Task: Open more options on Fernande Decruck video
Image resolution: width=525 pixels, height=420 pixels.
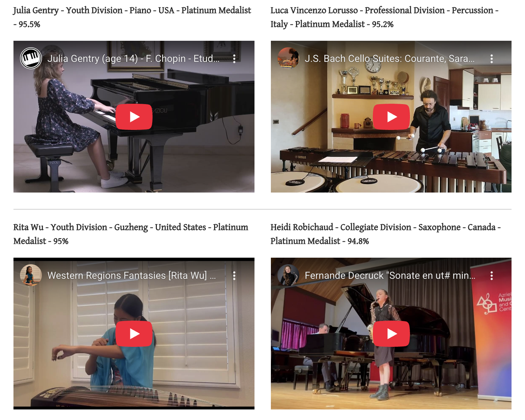Action: 492,276
